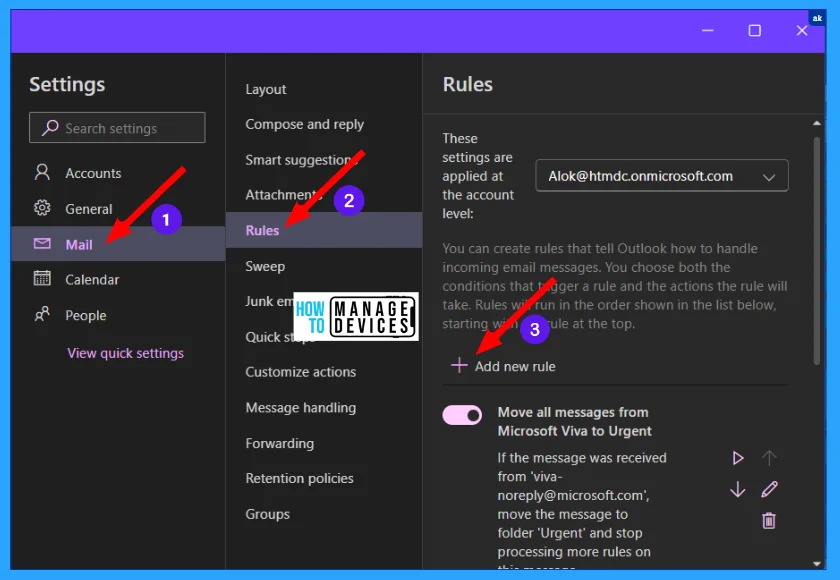Edit the Viva rule with pencil icon
Image resolution: width=840 pixels, height=580 pixels.
[x=769, y=489]
